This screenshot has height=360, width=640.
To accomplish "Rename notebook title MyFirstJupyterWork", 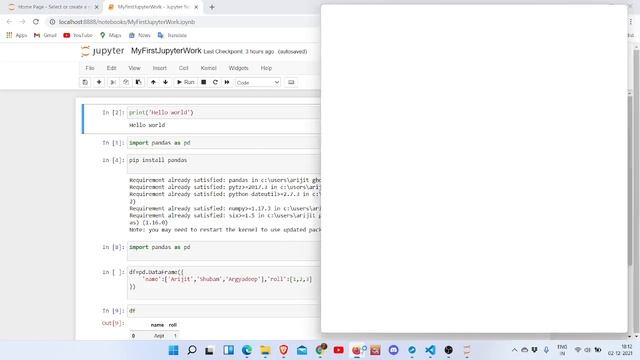I will pyautogui.click(x=166, y=51).
